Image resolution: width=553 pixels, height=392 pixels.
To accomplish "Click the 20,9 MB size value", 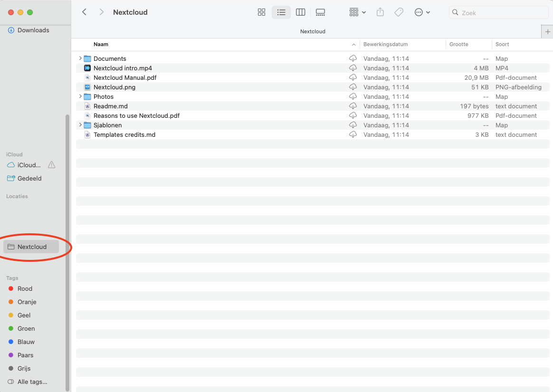I will [x=477, y=77].
